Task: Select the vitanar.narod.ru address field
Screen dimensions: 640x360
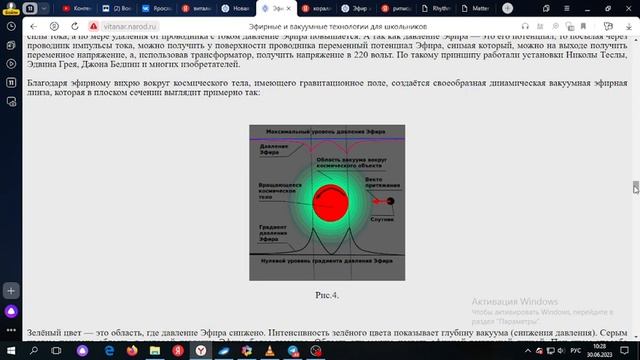Action: click(130, 27)
